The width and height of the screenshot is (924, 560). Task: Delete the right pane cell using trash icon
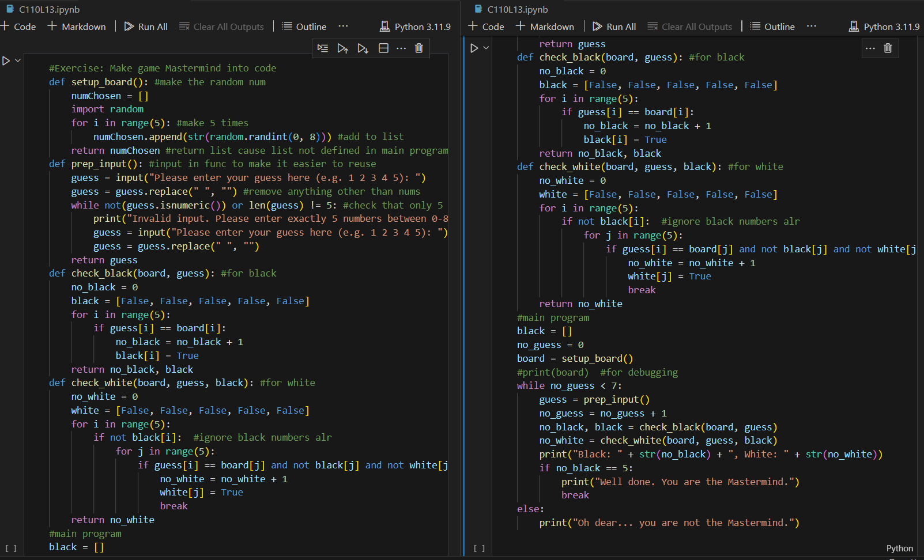click(888, 48)
